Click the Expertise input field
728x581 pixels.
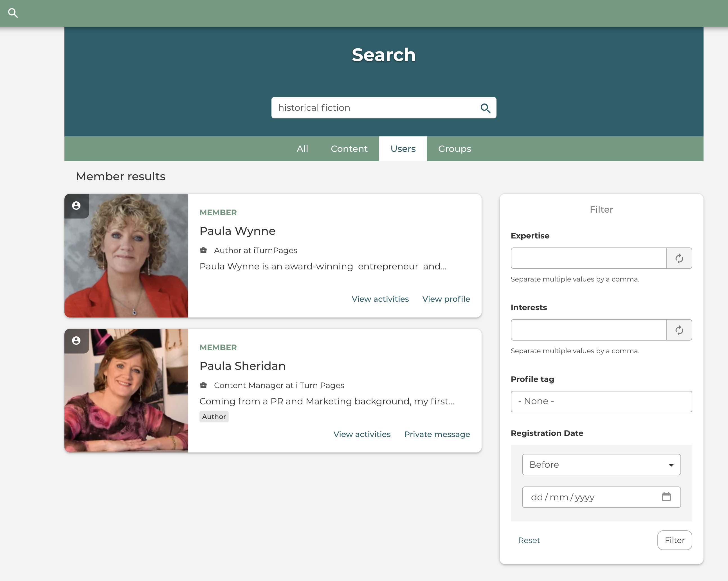[588, 258]
